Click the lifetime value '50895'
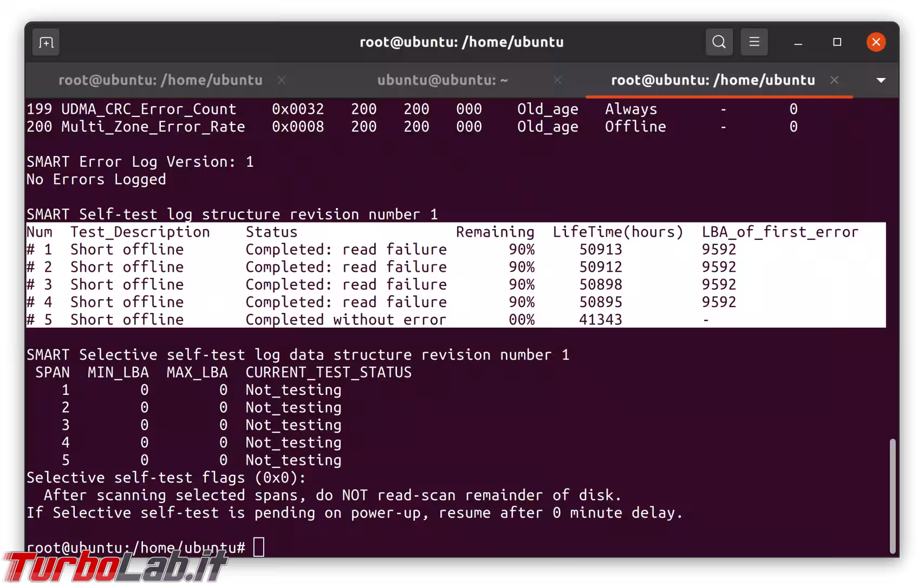Viewport: 924px width, 585px height. [x=601, y=302]
